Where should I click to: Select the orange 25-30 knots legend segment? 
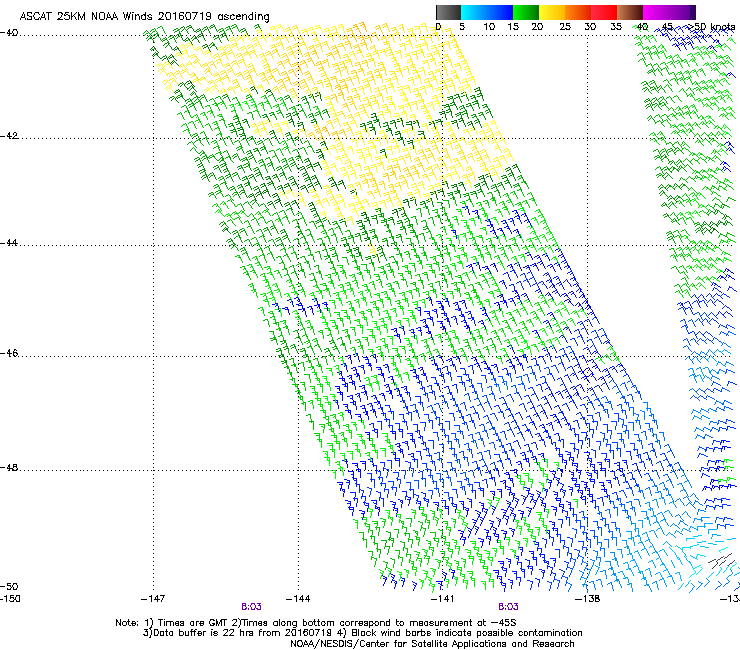click(x=578, y=12)
